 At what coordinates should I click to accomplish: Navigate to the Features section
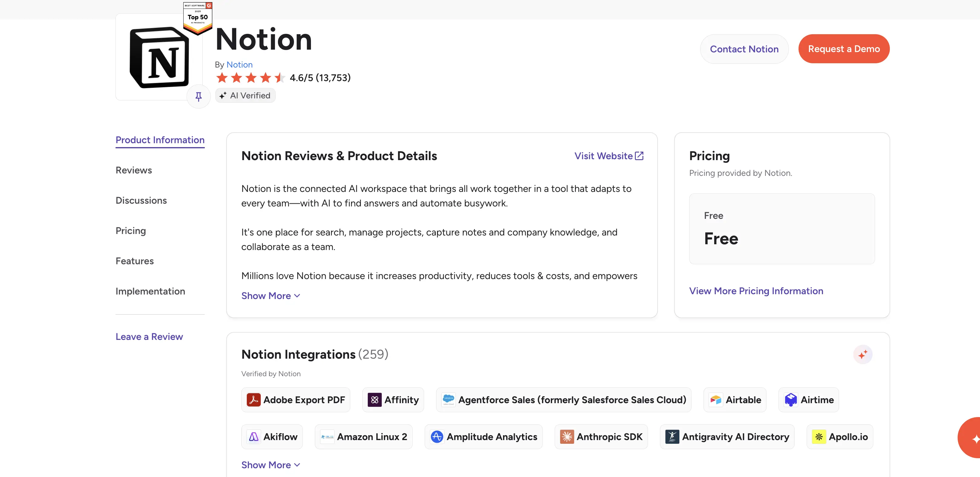(135, 261)
